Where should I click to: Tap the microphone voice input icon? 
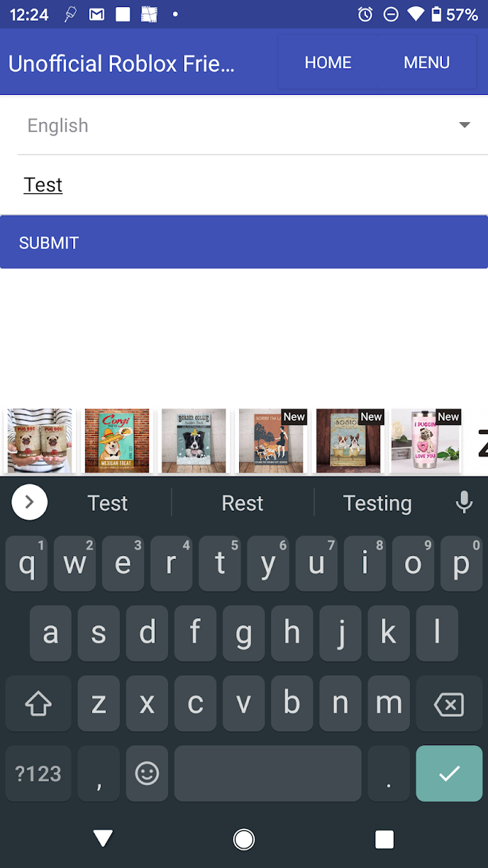[x=464, y=502]
